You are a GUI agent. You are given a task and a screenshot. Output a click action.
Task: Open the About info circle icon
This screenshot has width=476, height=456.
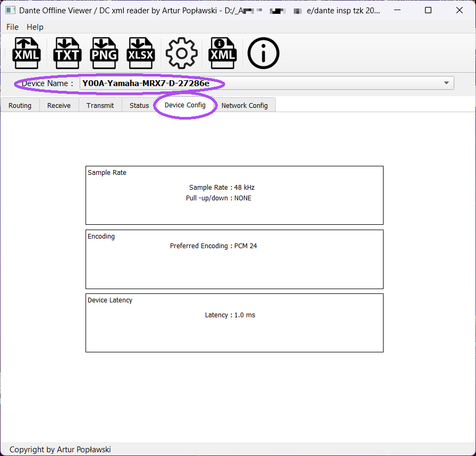pyautogui.click(x=263, y=53)
